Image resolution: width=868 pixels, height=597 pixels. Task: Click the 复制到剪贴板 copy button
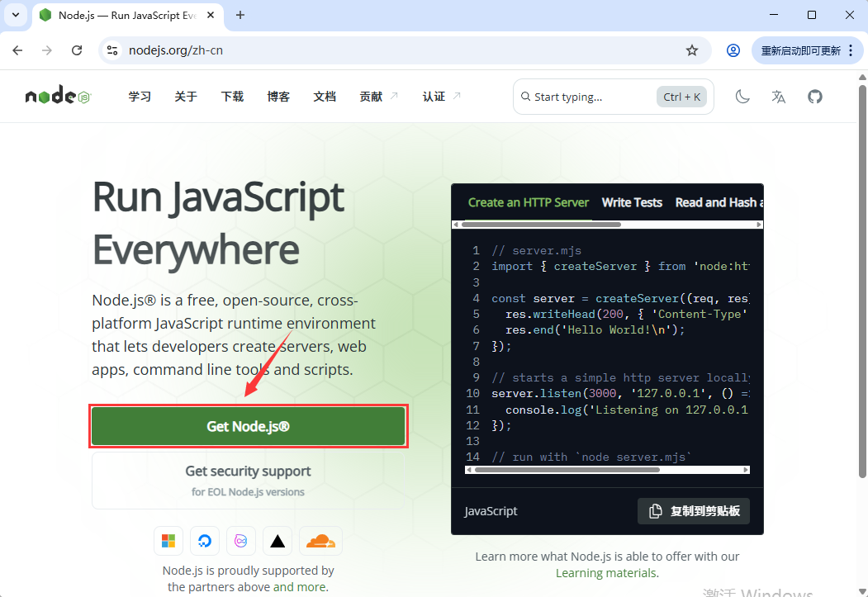(693, 511)
